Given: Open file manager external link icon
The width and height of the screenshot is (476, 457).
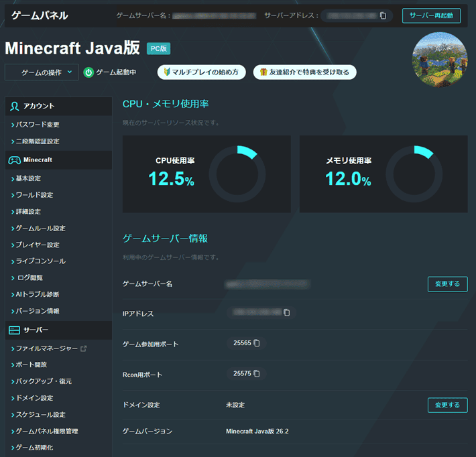Looking at the screenshot, I should click(x=84, y=348).
